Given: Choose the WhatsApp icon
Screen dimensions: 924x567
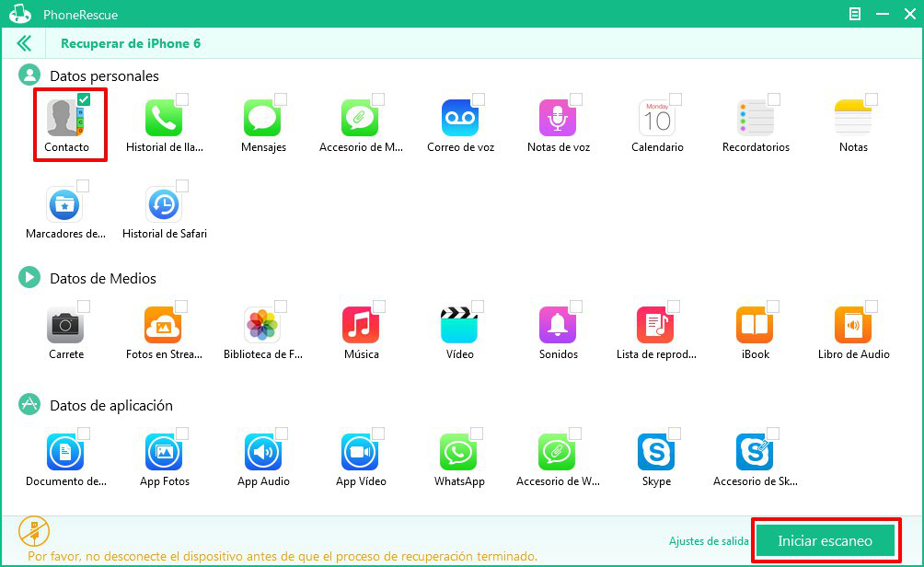Looking at the screenshot, I should 458,452.
